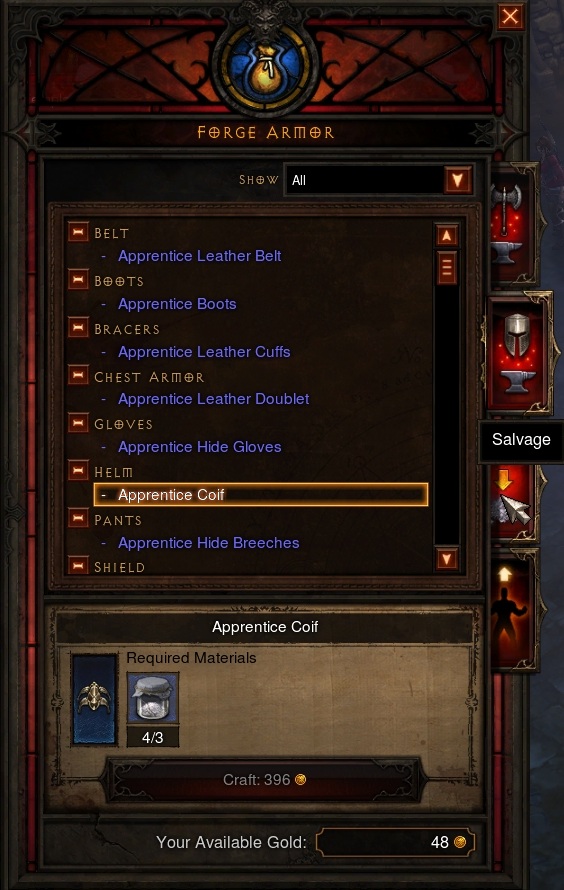The image size is (564, 890).
Task: Collapse the Boots category
Action: click(x=78, y=280)
